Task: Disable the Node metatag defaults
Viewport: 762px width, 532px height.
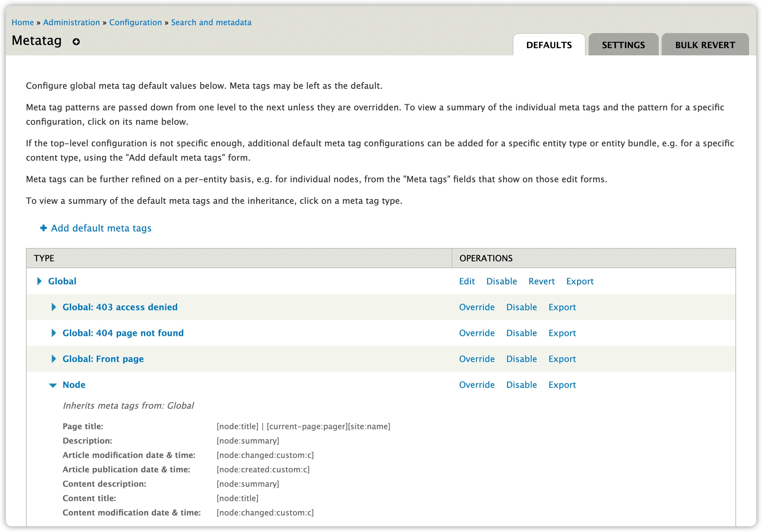Action: 521,385
